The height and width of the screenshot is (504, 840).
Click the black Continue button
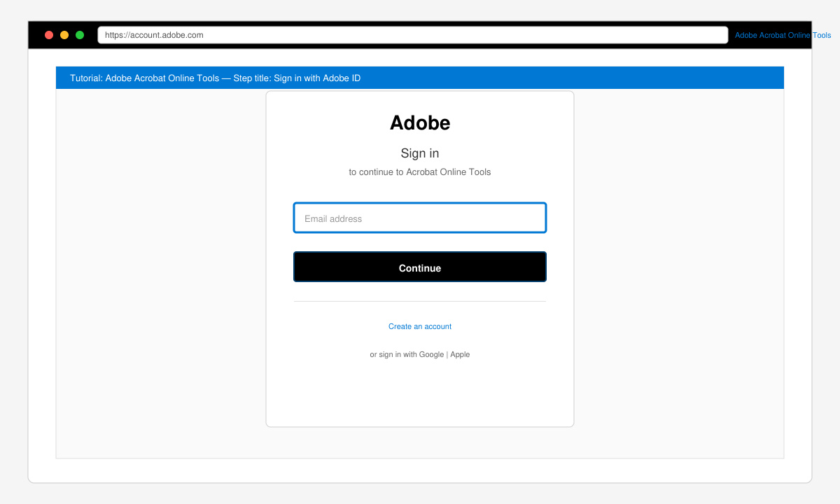click(x=420, y=267)
